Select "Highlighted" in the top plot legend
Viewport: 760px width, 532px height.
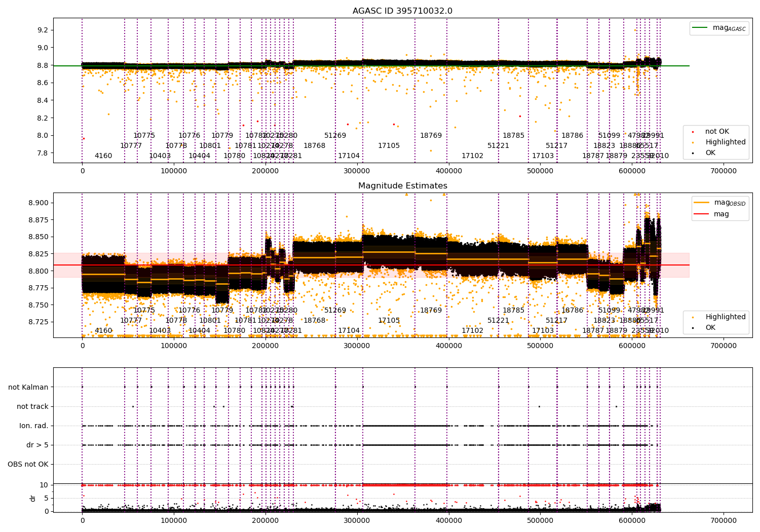point(726,142)
